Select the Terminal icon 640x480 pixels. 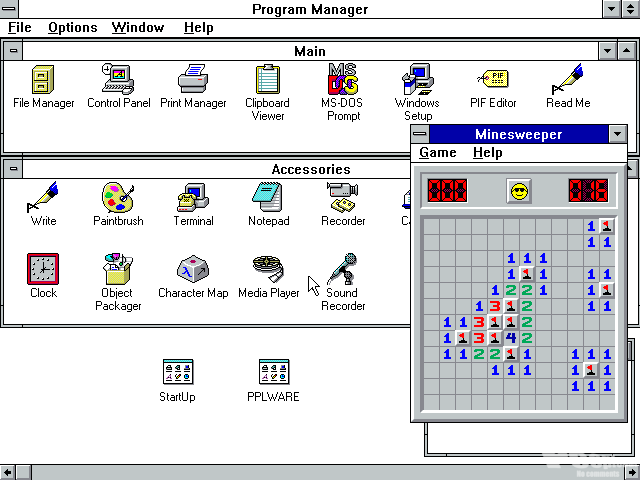coord(193,198)
